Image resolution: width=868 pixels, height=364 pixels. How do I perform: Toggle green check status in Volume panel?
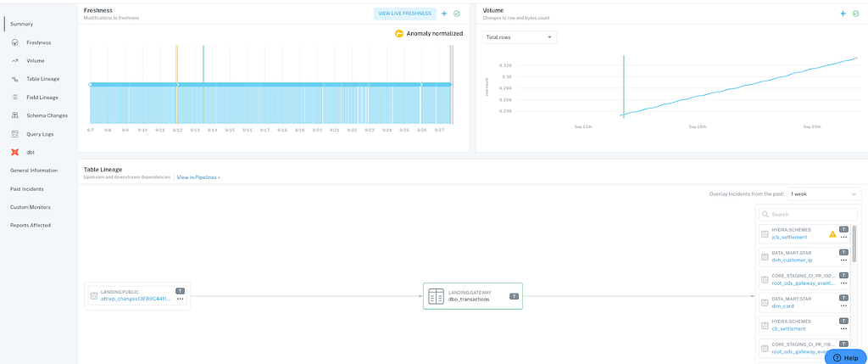tap(855, 14)
